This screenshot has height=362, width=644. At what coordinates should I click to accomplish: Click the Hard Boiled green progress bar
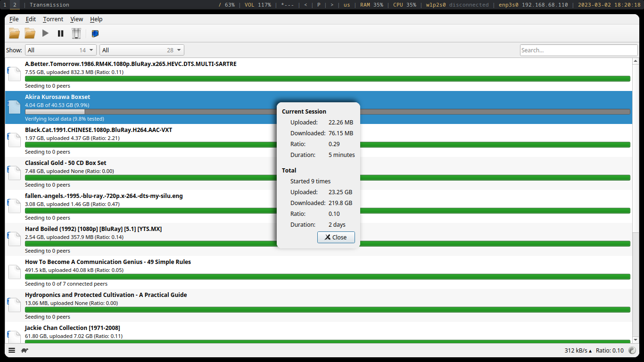328,244
